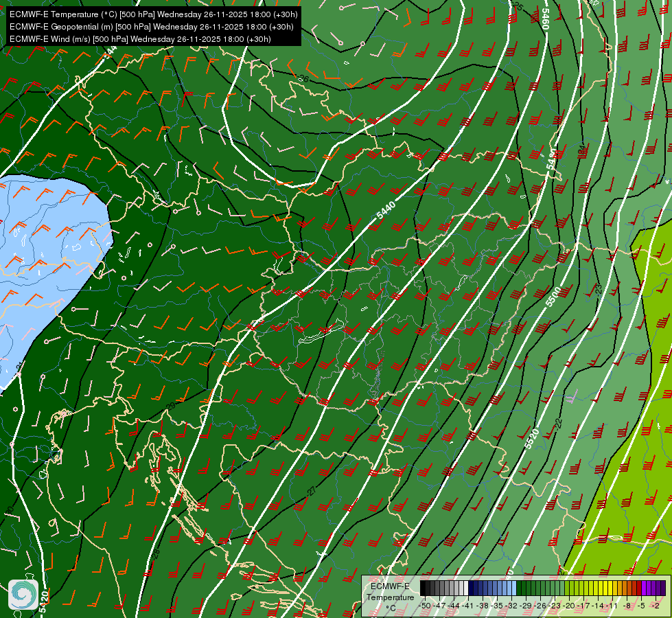The image size is (672, 618).
Task: Click the light blue -32 legend swatch
Action: point(514,588)
